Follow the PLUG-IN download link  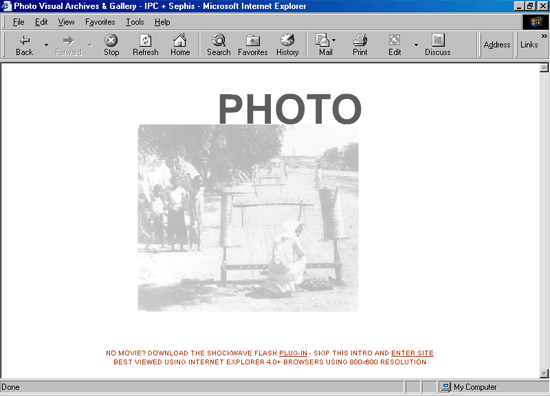pyautogui.click(x=293, y=353)
